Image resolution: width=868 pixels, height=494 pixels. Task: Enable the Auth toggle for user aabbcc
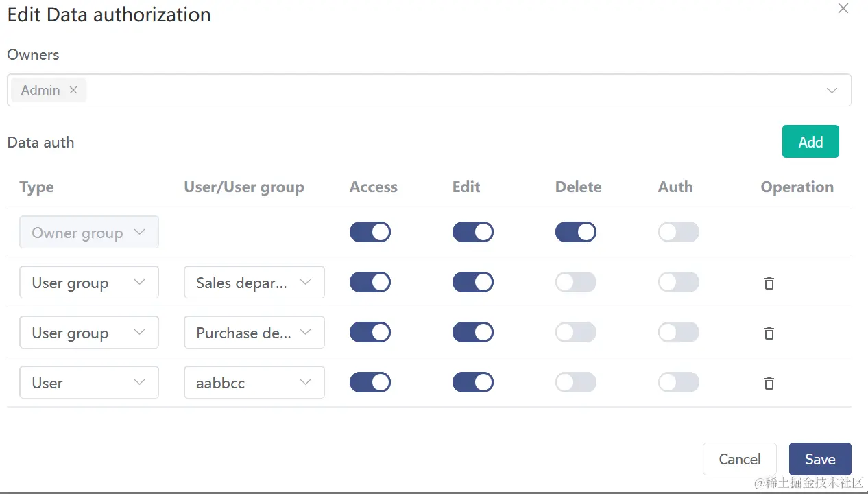point(678,382)
